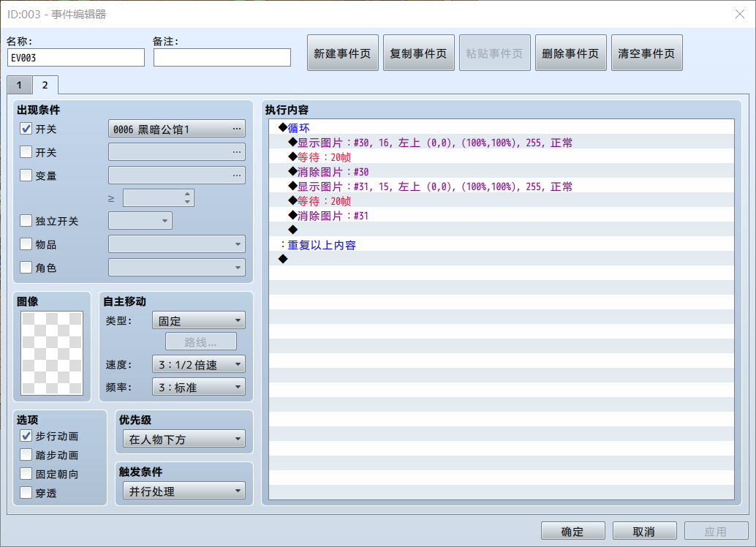Switch to event page tab 1
The image size is (756, 547).
click(x=19, y=86)
